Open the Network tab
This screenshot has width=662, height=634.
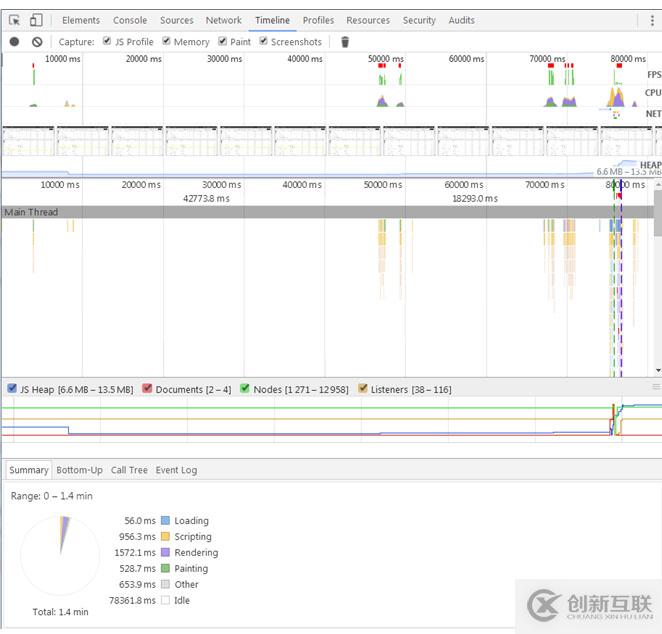click(224, 20)
